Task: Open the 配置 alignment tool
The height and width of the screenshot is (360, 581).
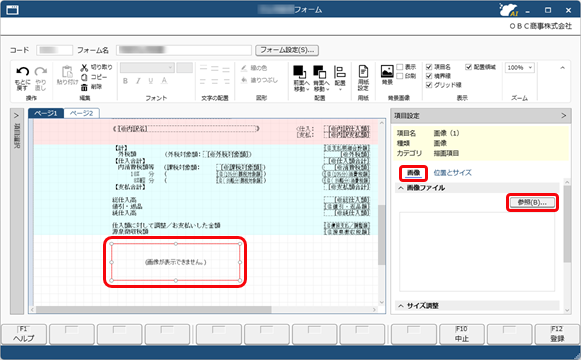Action: pos(340,78)
